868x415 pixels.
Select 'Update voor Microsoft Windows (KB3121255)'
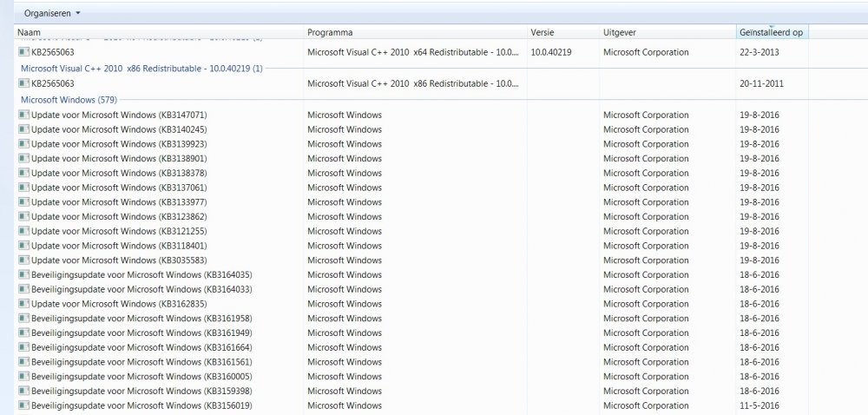pyautogui.click(x=119, y=231)
